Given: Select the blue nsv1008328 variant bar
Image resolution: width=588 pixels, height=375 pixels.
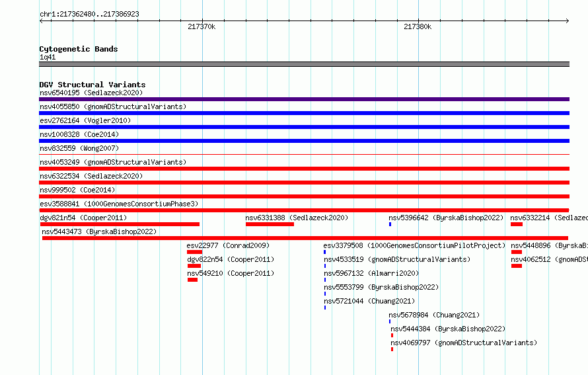Looking at the screenshot, I should point(304,141).
